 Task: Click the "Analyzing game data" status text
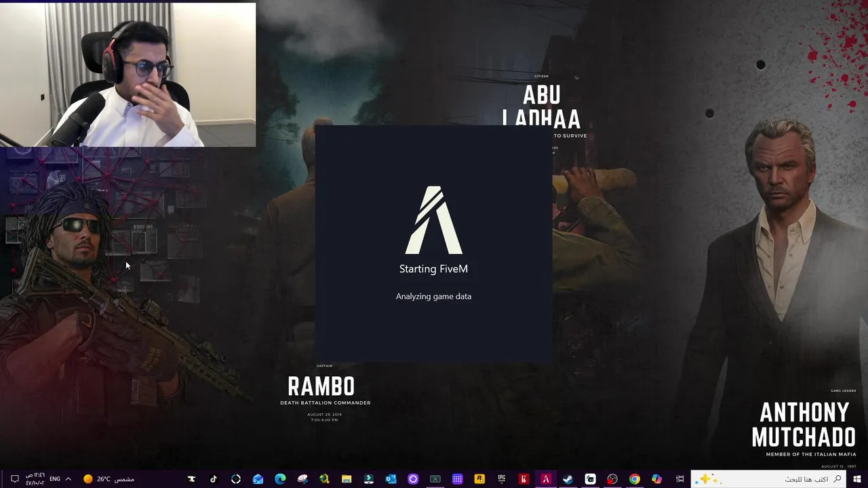(x=433, y=296)
